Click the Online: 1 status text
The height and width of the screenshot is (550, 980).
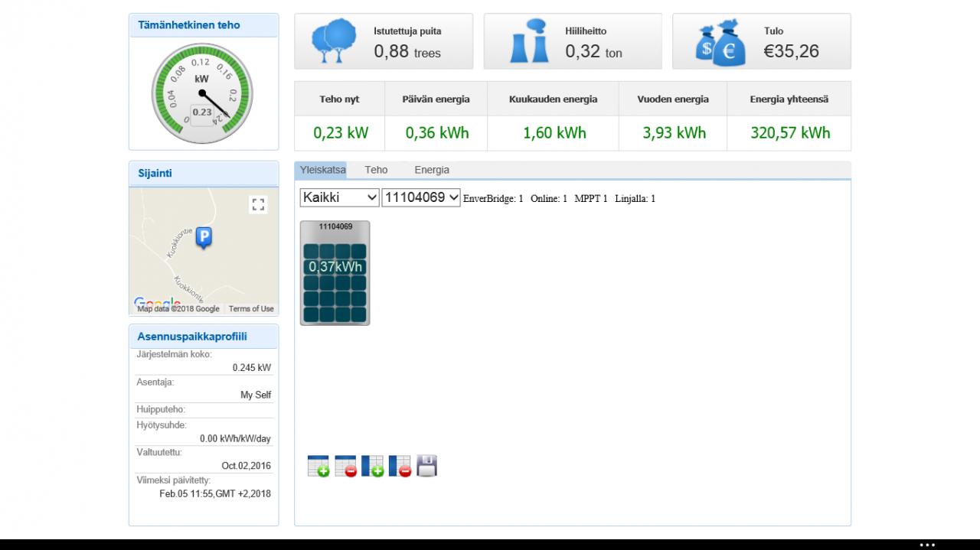coord(549,199)
